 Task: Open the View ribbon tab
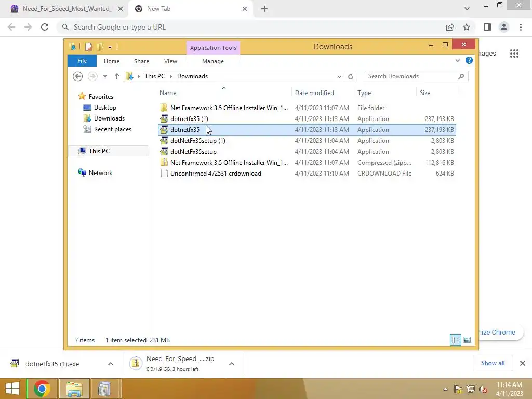click(x=170, y=61)
